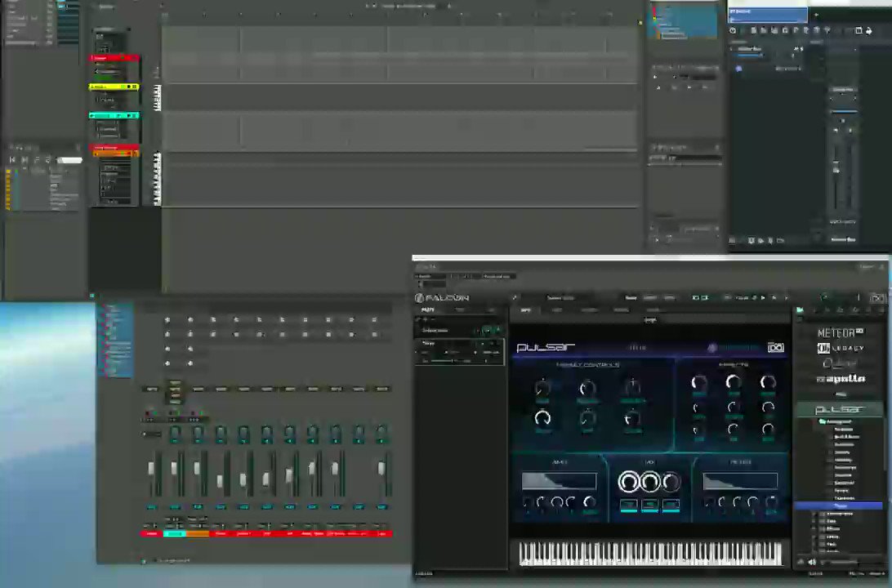Click the Master Bus fader in top-right window
Image resolution: width=892 pixels, height=588 pixels.
(836, 169)
